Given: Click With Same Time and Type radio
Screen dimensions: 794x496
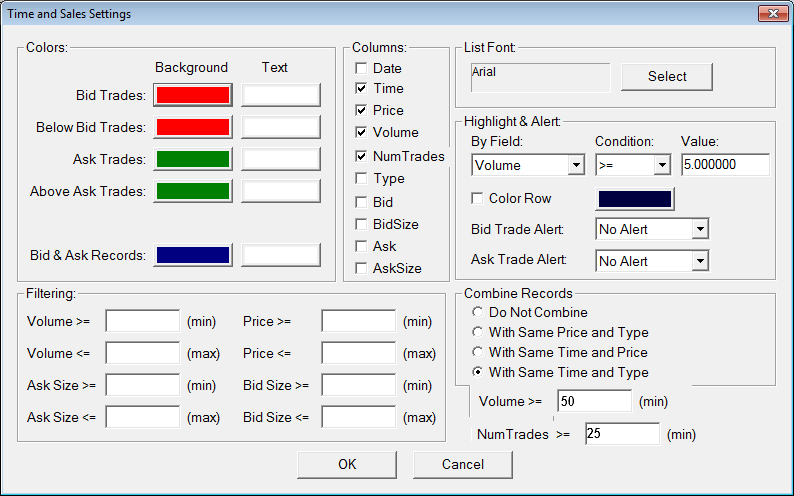Looking at the screenshot, I should (x=477, y=372).
